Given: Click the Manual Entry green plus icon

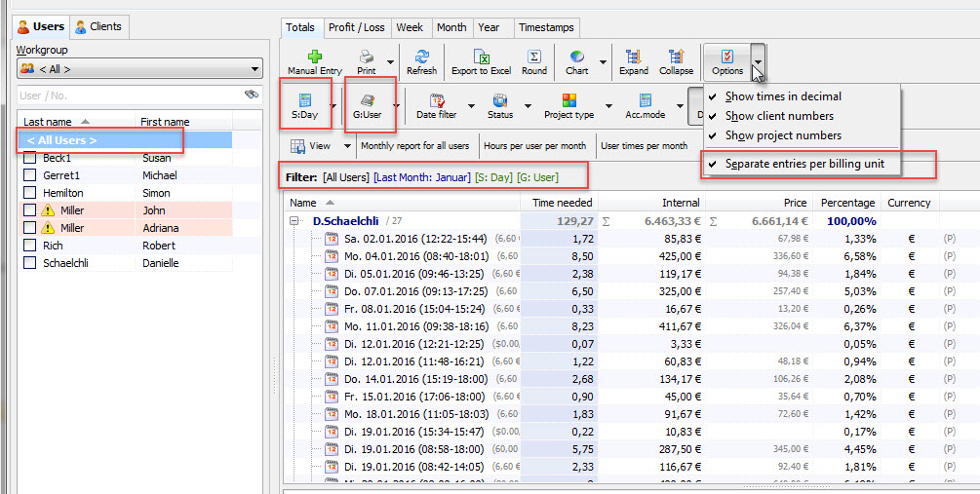Looking at the screenshot, I should point(315,57).
